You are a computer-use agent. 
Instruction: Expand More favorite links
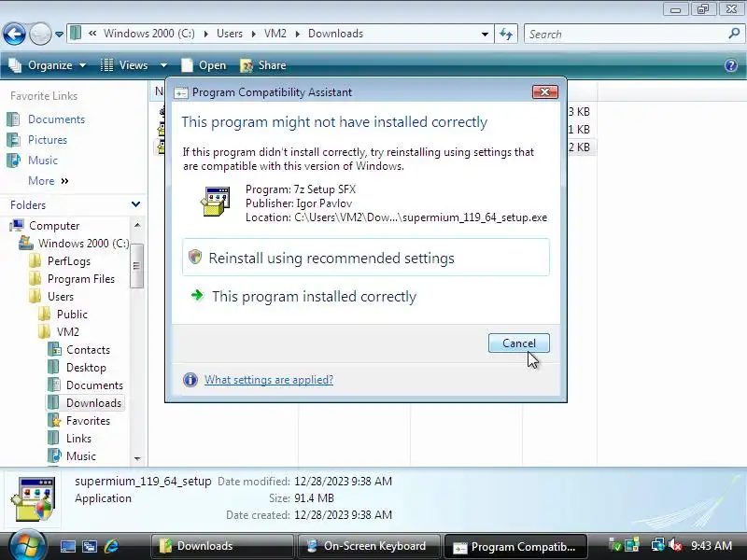(x=49, y=180)
